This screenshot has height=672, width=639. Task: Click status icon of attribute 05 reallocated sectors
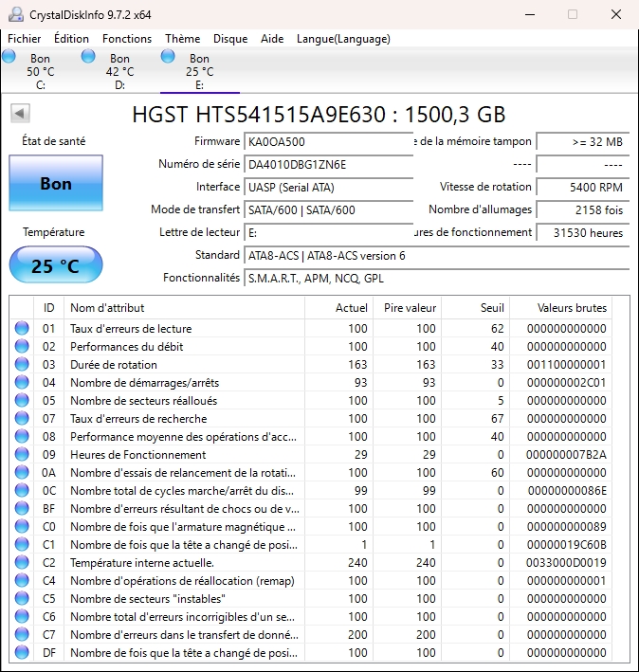point(21,401)
